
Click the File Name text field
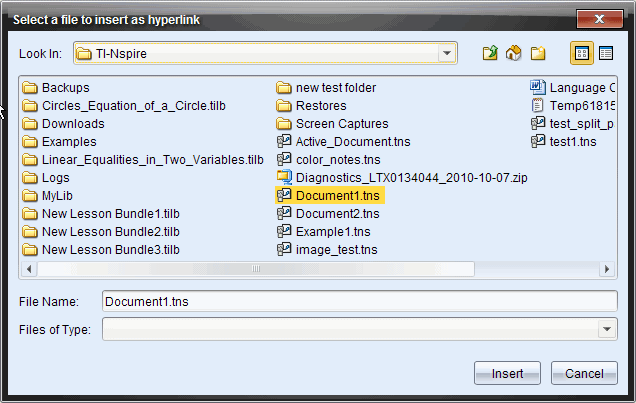click(360, 301)
